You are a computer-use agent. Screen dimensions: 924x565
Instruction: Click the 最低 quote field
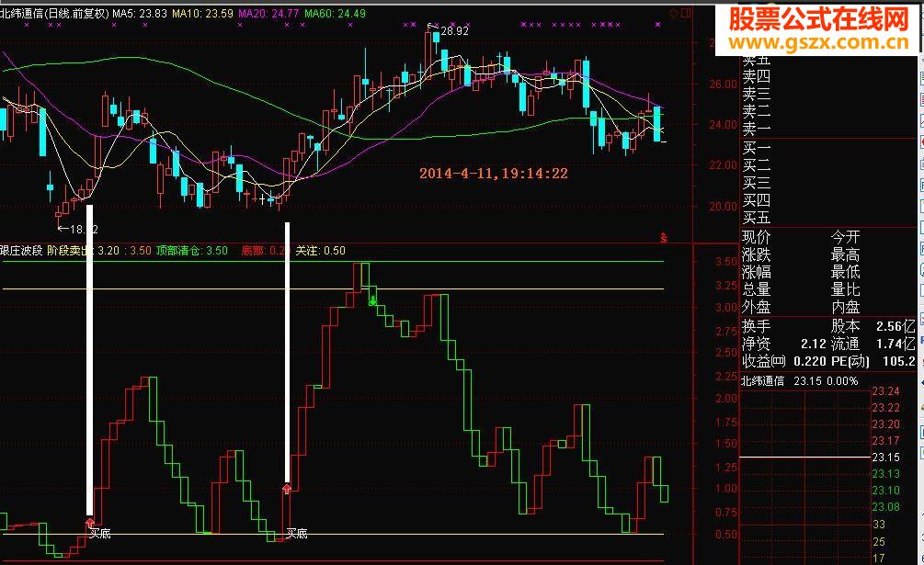[846, 273]
